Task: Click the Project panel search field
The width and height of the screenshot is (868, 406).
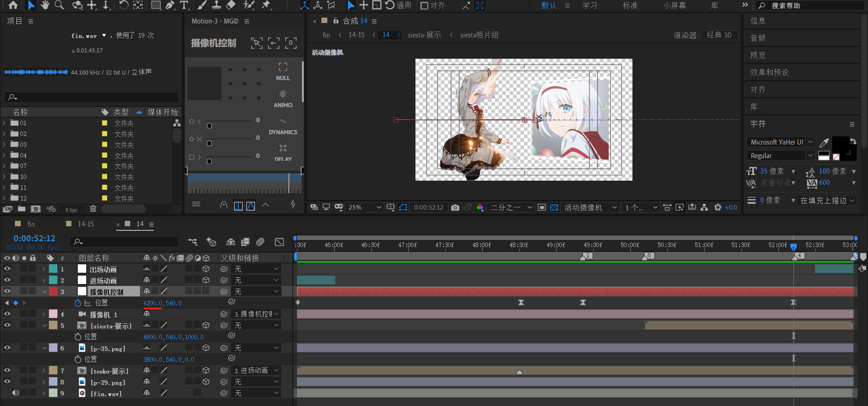Action: [91, 97]
